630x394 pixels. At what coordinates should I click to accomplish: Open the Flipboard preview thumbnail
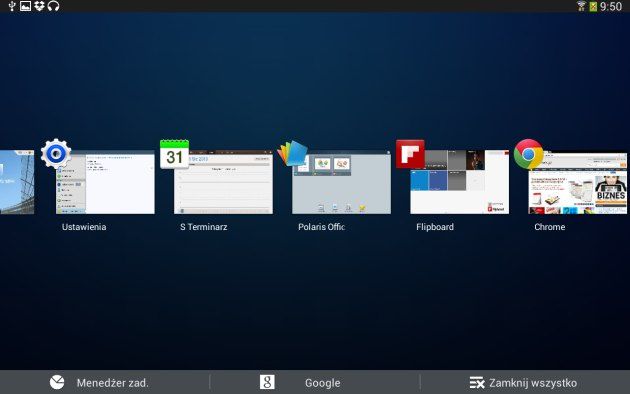pyautogui.click(x=460, y=182)
